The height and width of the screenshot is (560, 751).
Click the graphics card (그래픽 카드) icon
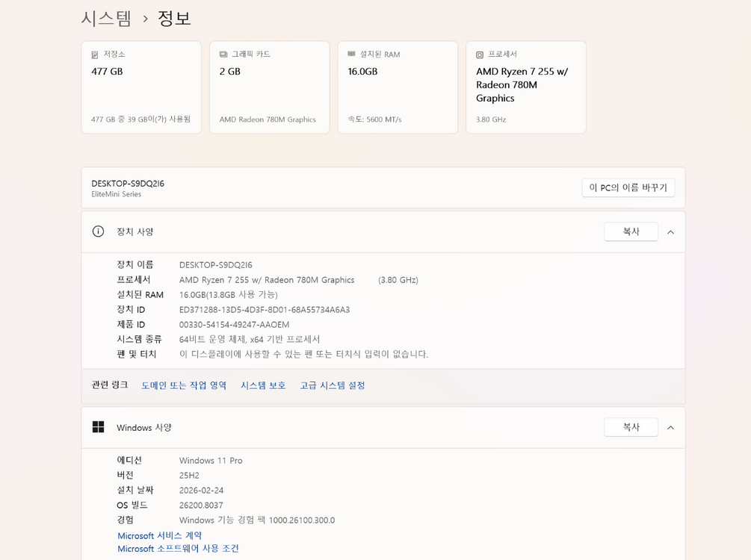[x=222, y=53]
